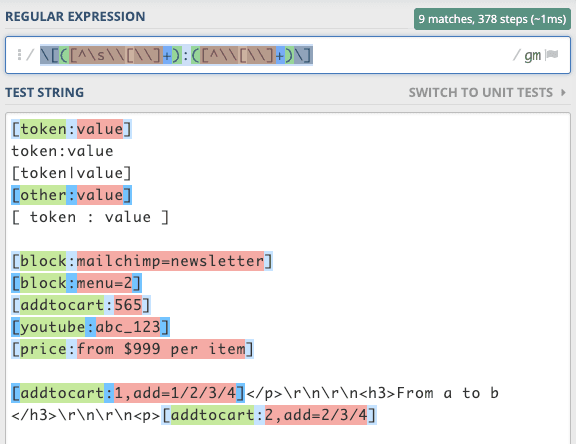Click the '[addtocart:565]' match
Viewport: 576px width, 444px height.
tap(81, 305)
